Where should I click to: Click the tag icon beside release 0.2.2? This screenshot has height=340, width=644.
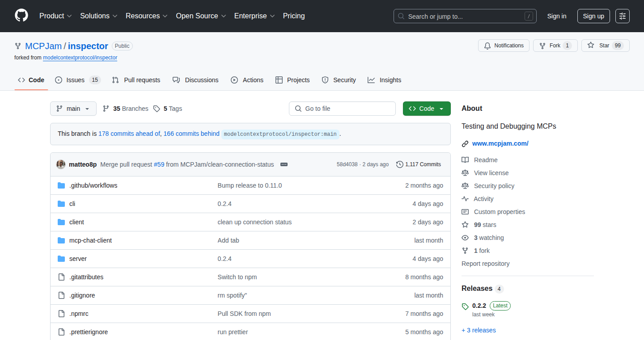click(x=465, y=306)
